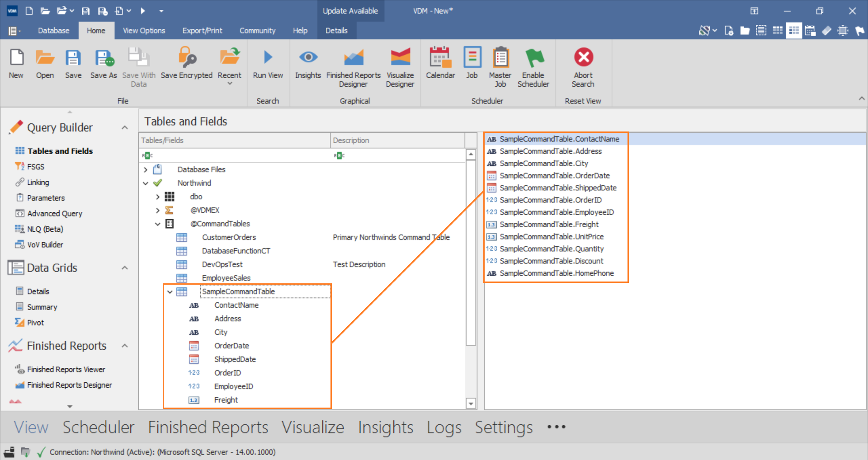Open the Community ribbon tab
The image size is (868, 460).
click(257, 31)
